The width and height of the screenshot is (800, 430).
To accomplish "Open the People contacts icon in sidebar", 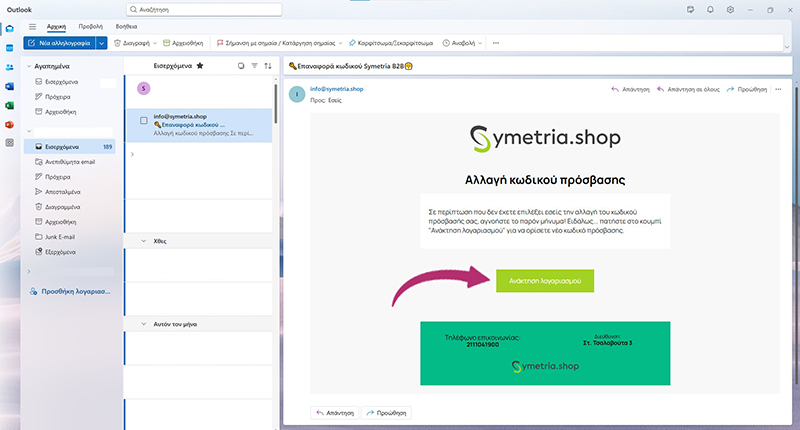I will (9, 67).
